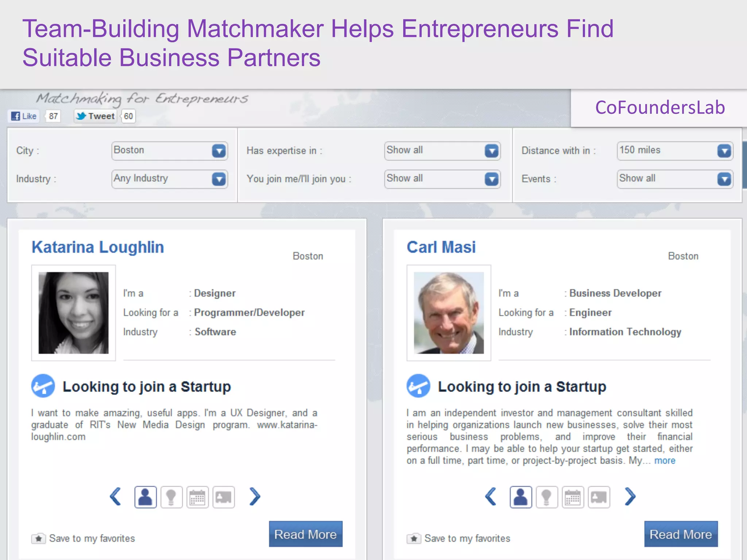Go to next panel in Carl Masi's card
This screenshot has width=747, height=560.
pyautogui.click(x=630, y=497)
